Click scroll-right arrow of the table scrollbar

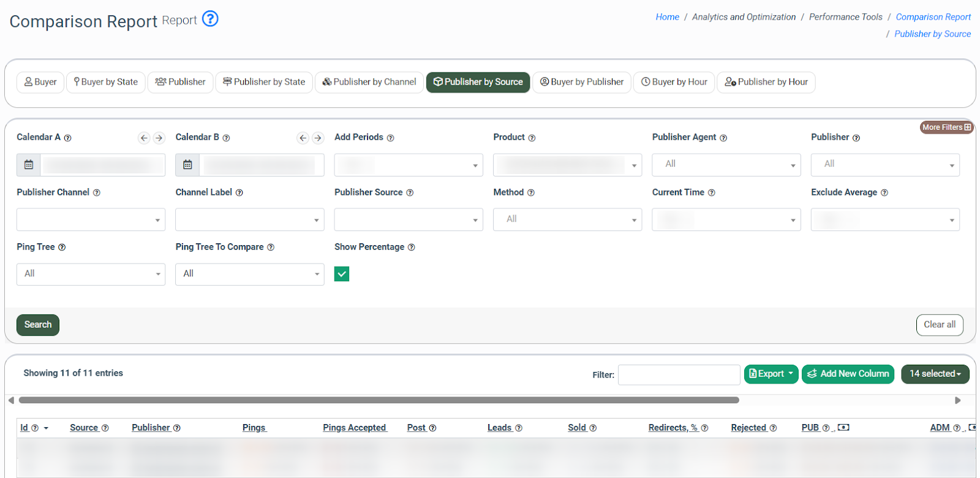click(x=958, y=400)
